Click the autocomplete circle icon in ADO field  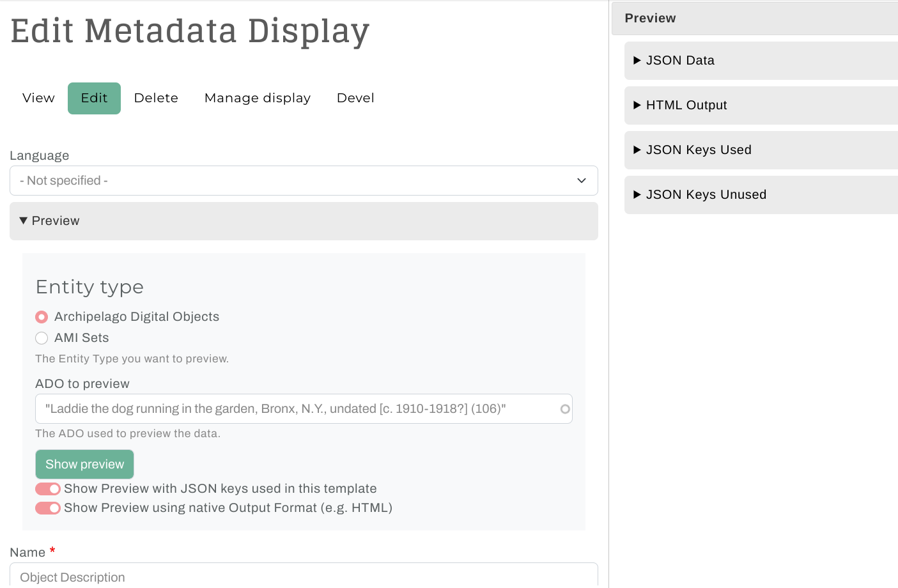pos(565,409)
